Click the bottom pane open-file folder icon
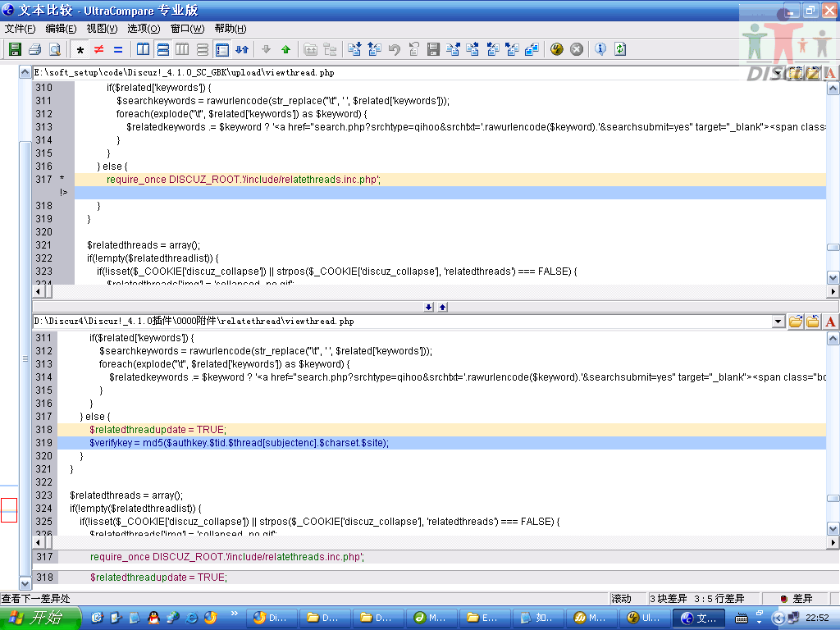 tap(796, 322)
